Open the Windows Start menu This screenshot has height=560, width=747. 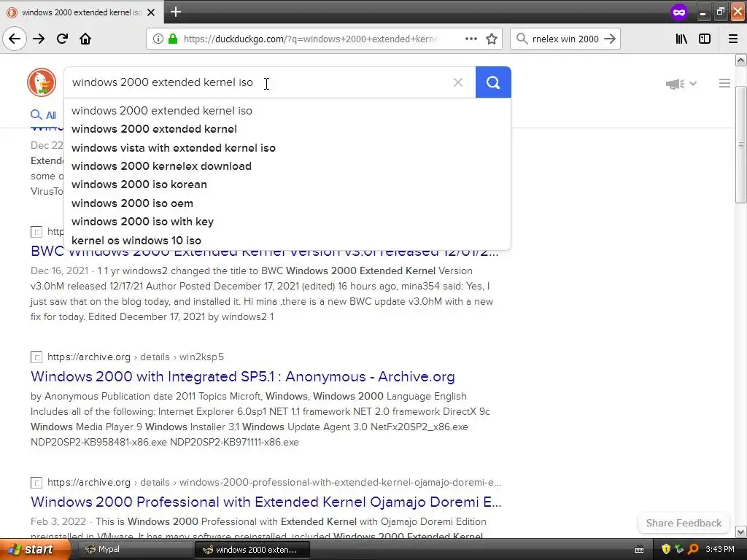(x=34, y=550)
